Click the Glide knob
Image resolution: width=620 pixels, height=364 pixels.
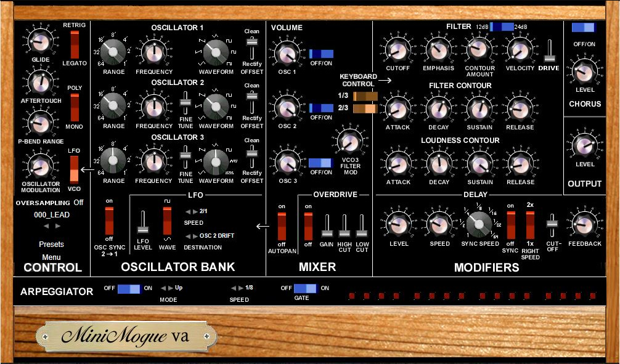coord(40,42)
